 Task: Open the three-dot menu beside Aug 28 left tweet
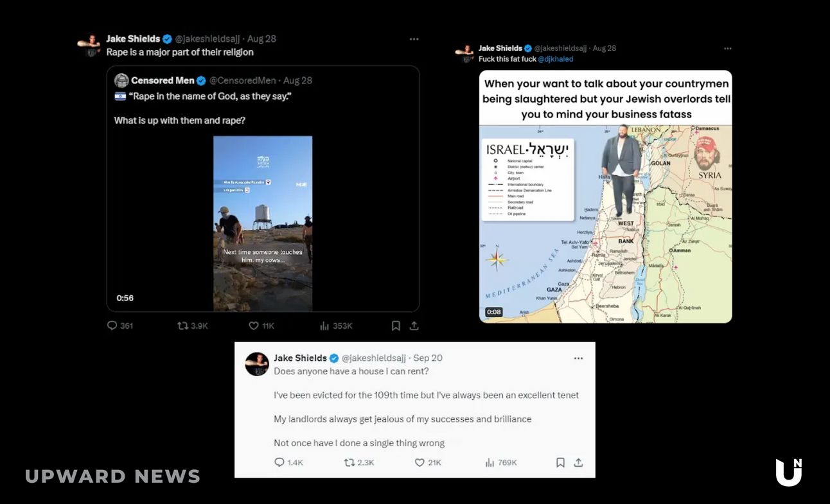[x=414, y=39]
